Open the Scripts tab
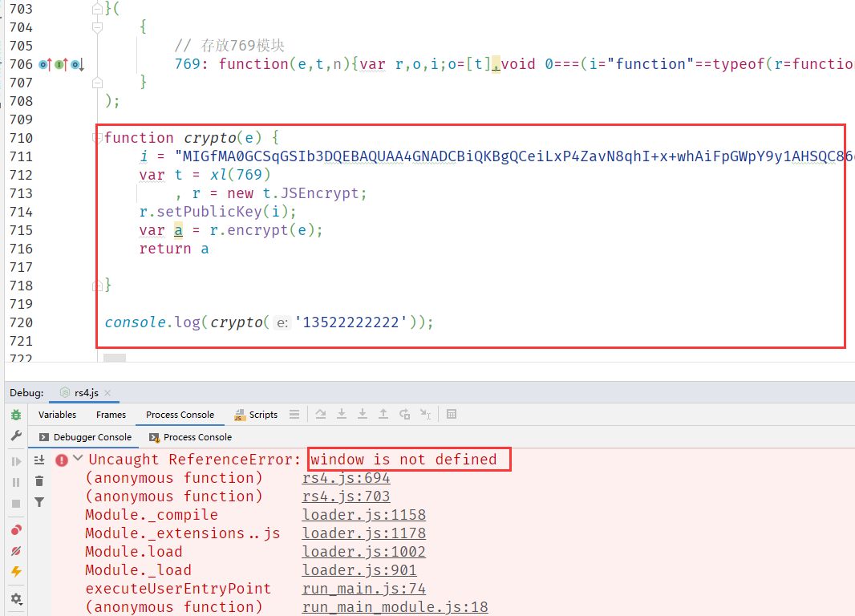The width and height of the screenshot is (855, 616). pos(256,415)
